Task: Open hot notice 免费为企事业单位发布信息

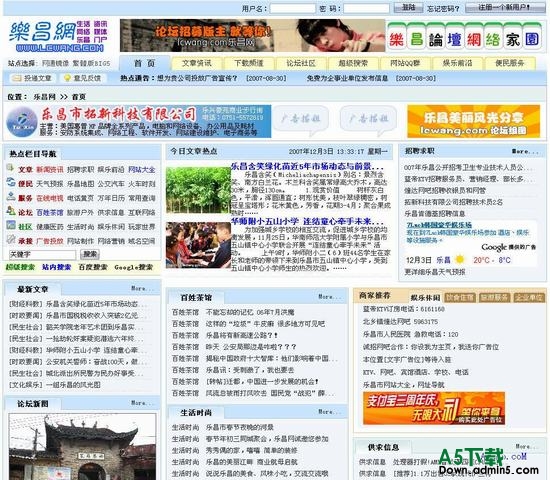Action: pos(347,78)
